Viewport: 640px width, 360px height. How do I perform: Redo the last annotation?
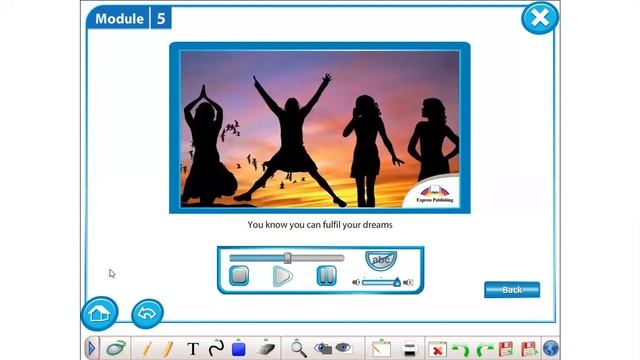coord(484,349)
